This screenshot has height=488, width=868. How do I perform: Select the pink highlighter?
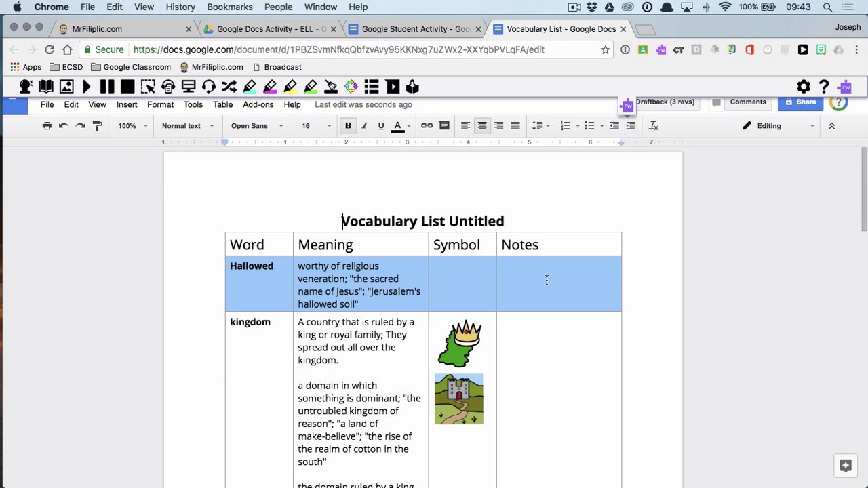coord(270,87)
